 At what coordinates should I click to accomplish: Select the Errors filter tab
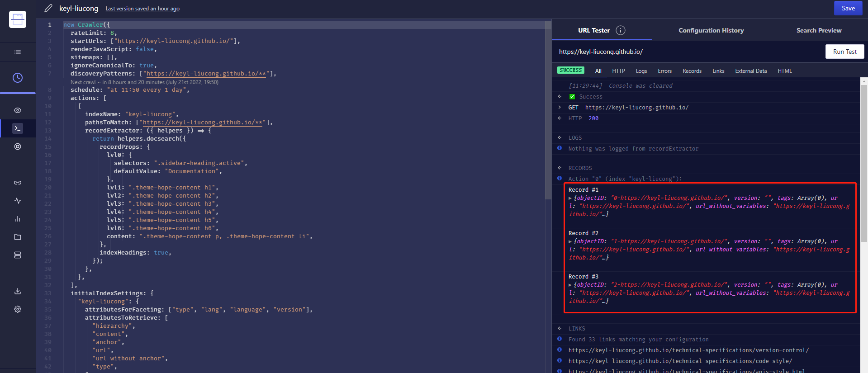pyautogui.click(x=664, y=71)
